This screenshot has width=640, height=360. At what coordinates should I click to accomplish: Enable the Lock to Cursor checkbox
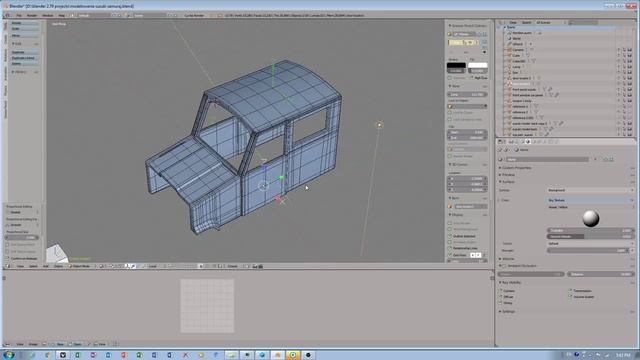pos(450,112)
